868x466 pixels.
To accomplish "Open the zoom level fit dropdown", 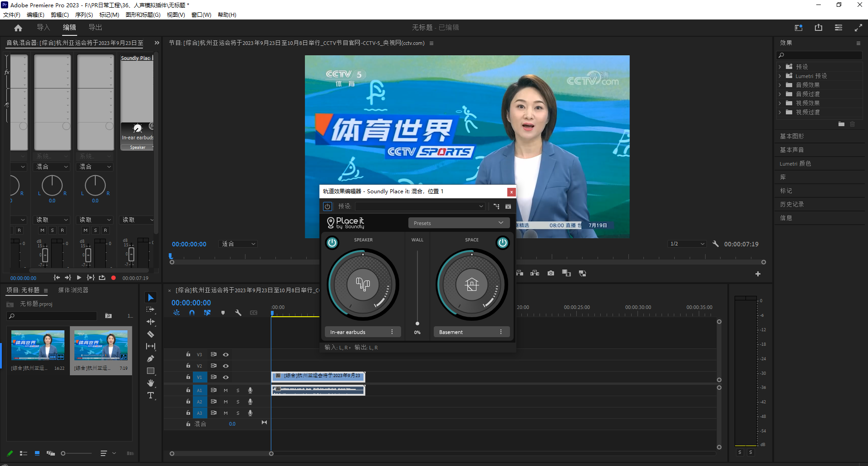I will [238, 244].
